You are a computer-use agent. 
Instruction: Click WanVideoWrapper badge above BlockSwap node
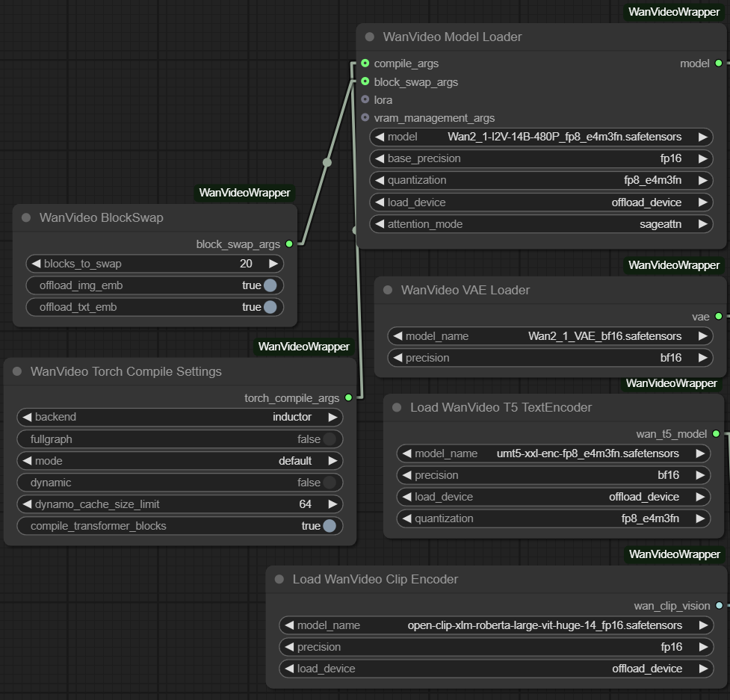click(x=244, y=193)
